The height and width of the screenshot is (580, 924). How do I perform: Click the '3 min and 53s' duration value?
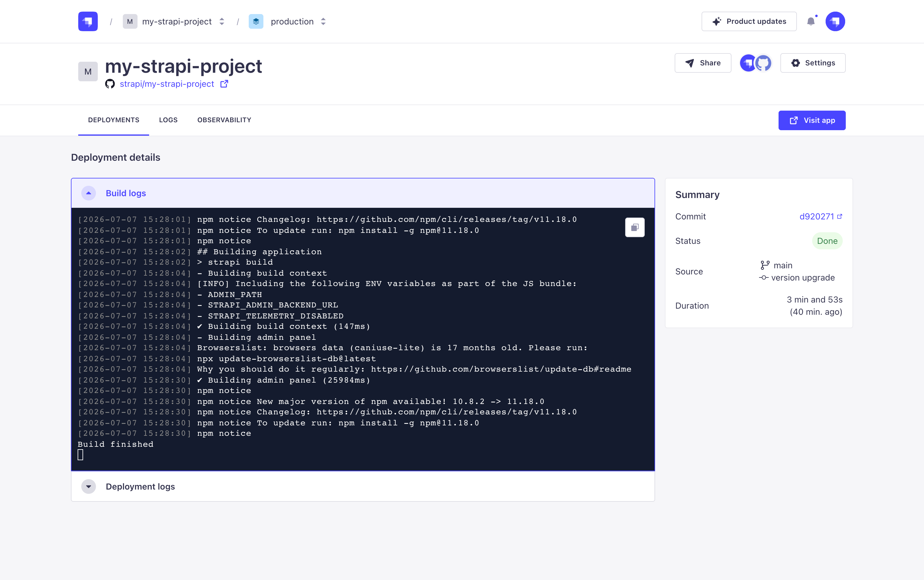coord(814,299)
